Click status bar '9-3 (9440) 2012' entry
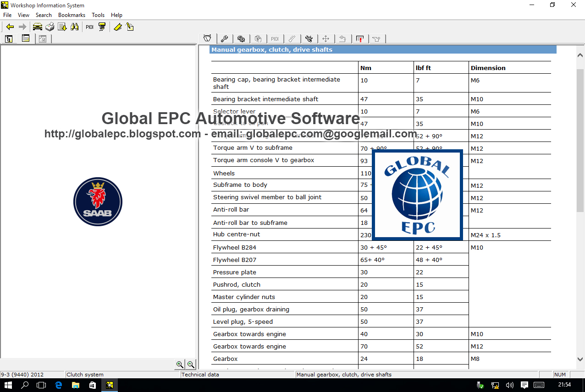The image size is (585, 392). click(32, 375)
